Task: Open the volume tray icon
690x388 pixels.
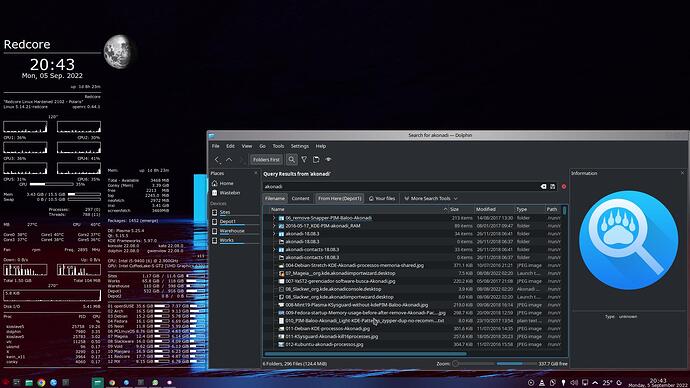Action: pyautogui.click(x=574, y=383)
